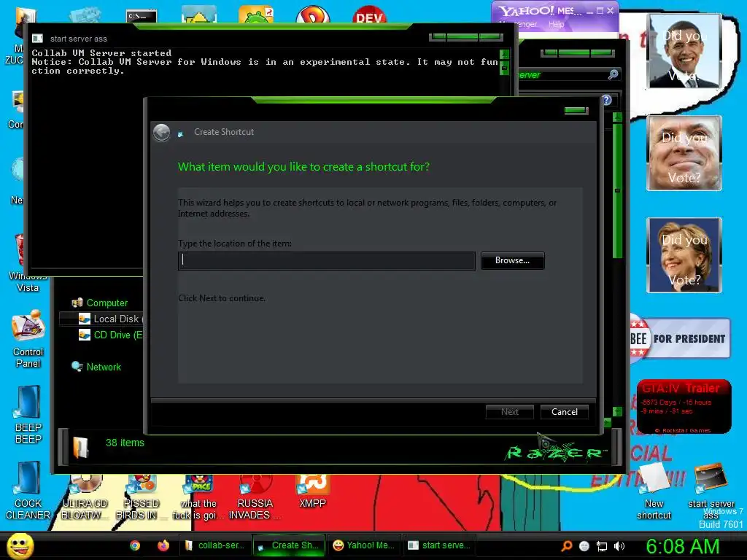Click the orange magnifier tray icon
The image size is (747, 560).
(x=566, y=546)
